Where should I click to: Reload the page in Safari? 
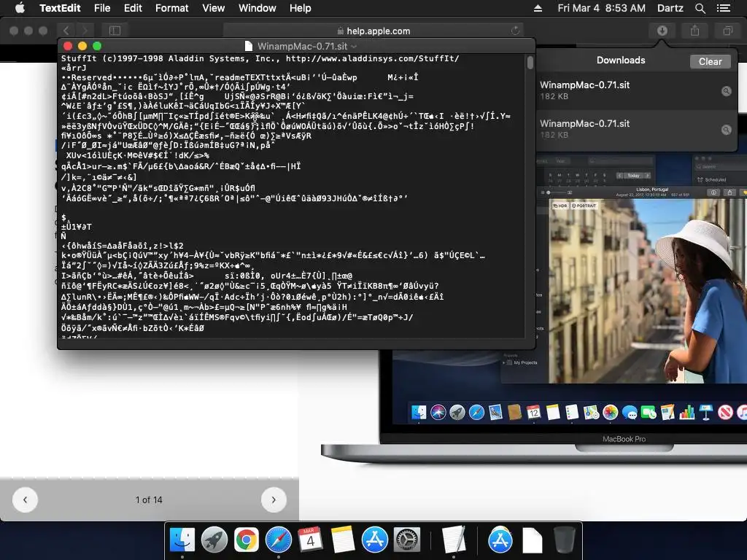[515, 31]
